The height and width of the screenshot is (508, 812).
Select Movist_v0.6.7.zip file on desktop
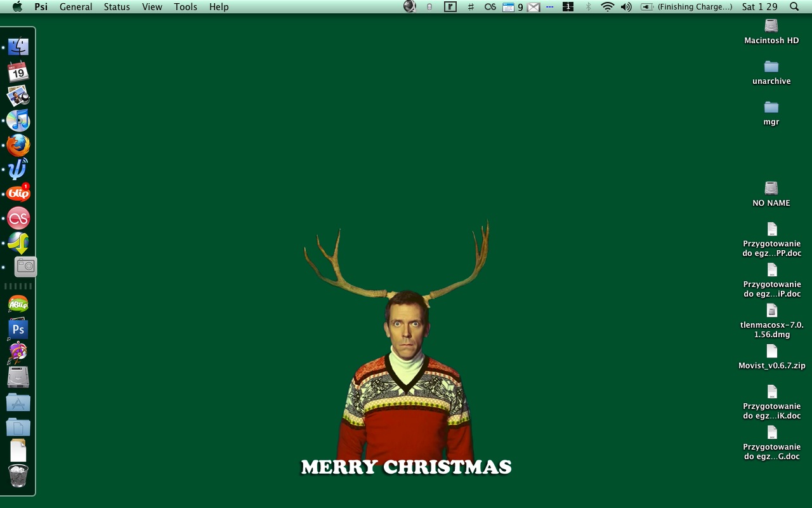coord(771,352)
